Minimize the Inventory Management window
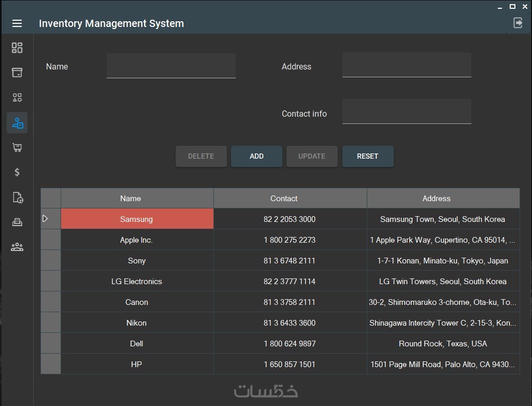 [500, 7]
